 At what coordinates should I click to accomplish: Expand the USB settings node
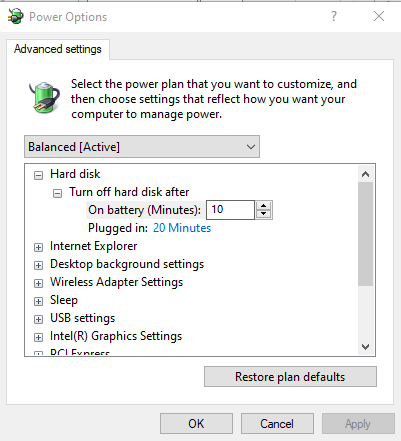(x=39, y=319)
